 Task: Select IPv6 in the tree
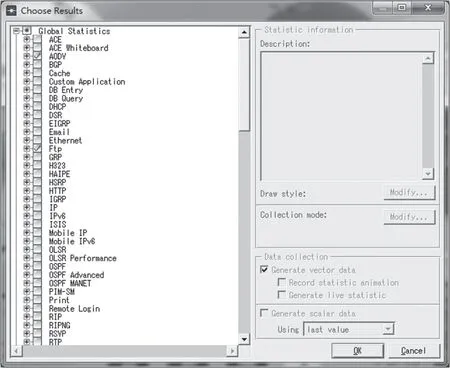coord(57,216)
